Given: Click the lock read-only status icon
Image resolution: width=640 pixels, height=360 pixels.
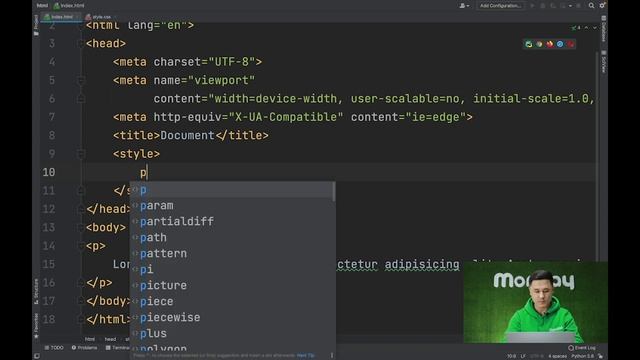Looking at the screenshot, I should pos(601,356).
